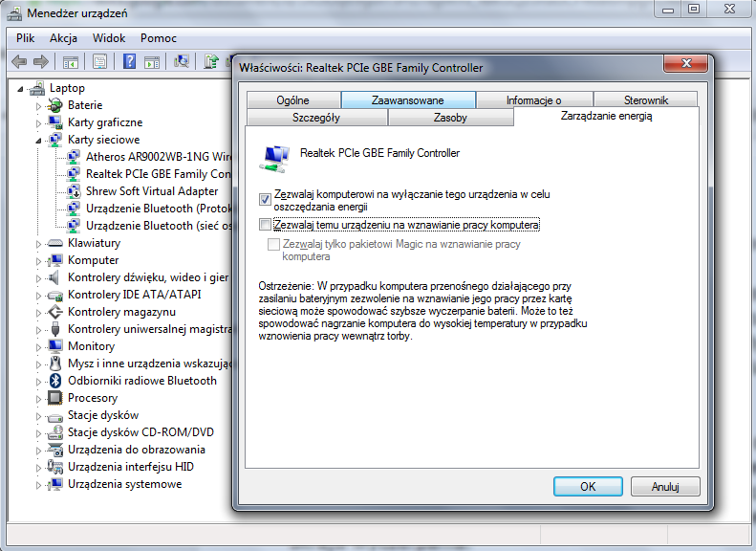
Task: Expand the Klawiatury node
Action: point(38,244)
